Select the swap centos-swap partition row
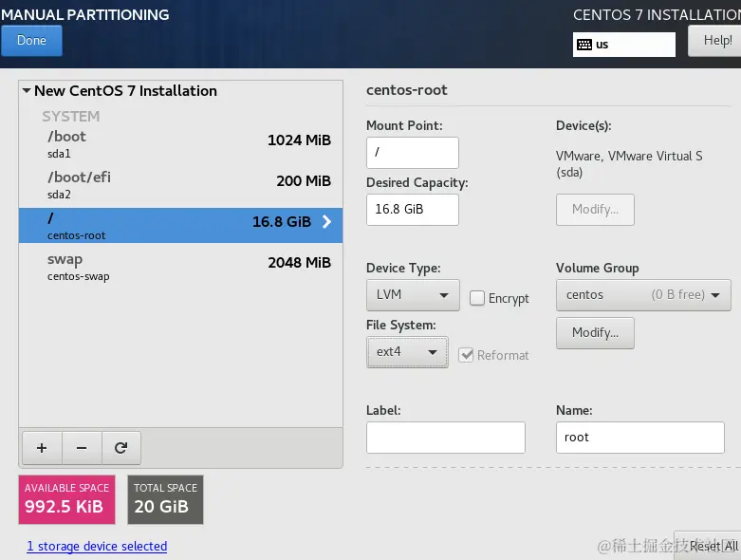This screenshot has height=560, width=741. coord(180,267)
